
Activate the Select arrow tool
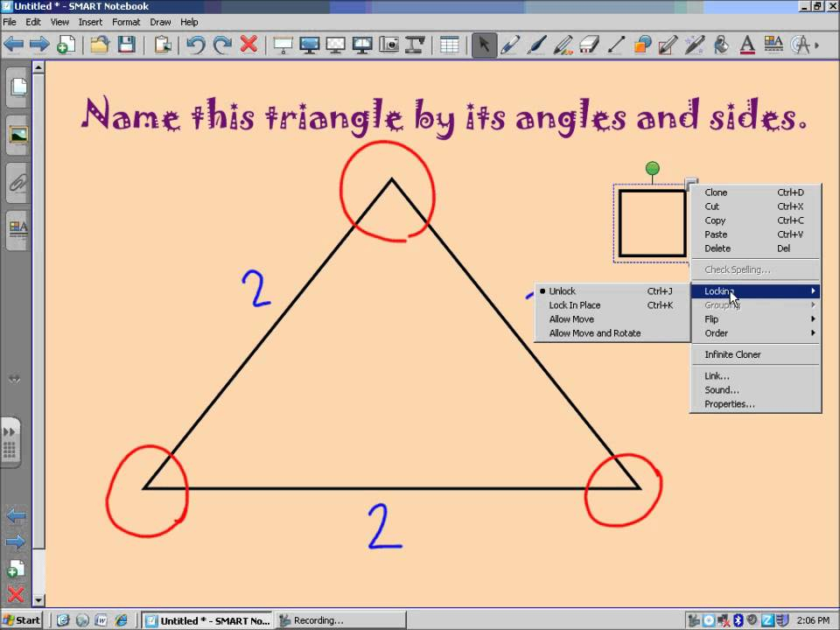pyautogui.click(x=484, y=45)
